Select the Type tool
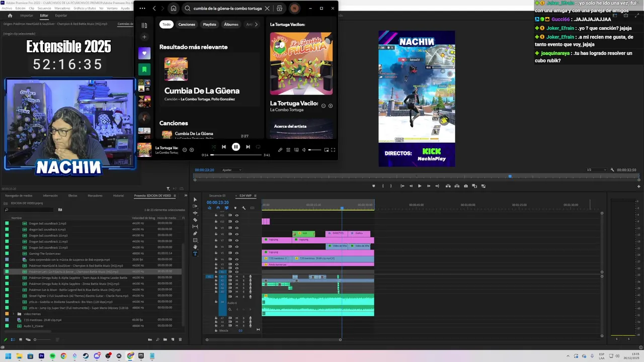This screenshot has width=644, height=362. [195, 254]
